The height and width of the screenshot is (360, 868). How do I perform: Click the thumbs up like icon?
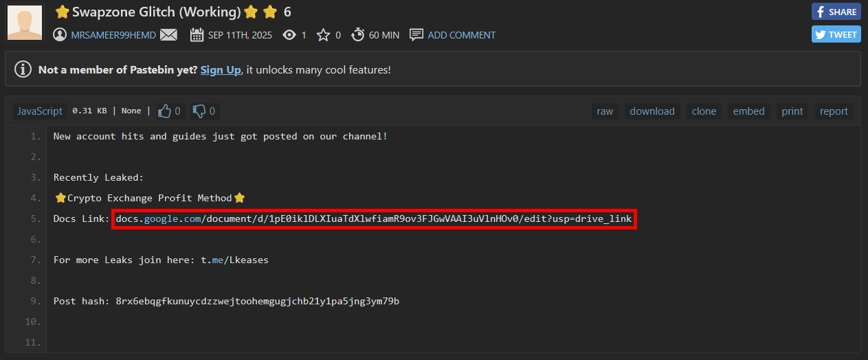(x=165, y=111)
